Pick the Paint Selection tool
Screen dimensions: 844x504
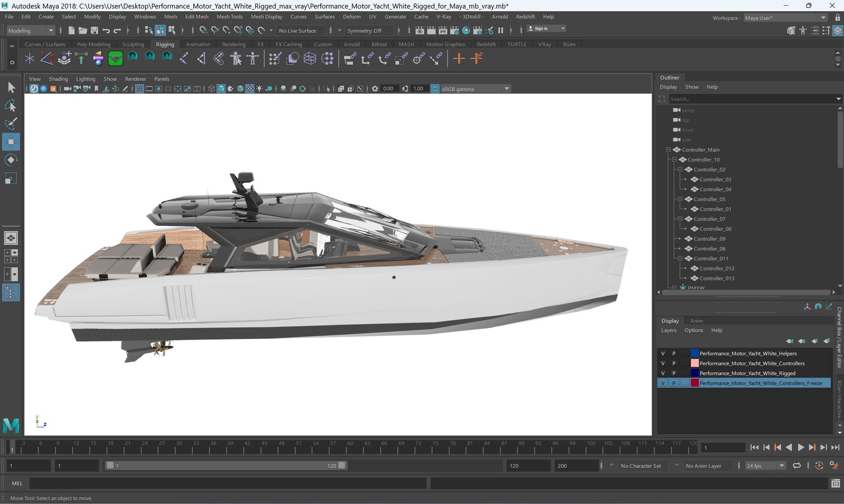[11, 124]
